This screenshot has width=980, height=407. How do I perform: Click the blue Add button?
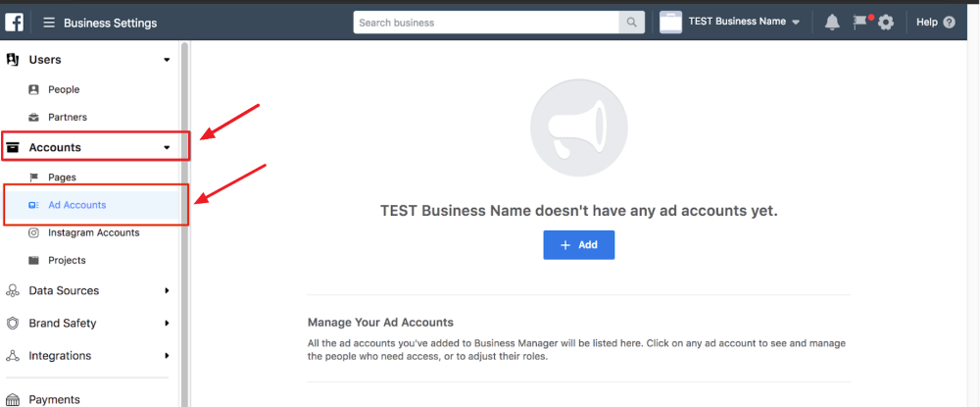(579, 245)
